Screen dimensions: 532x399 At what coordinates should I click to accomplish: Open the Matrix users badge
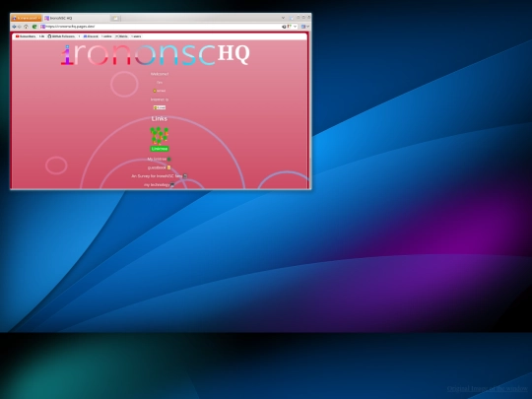click(128, 36)
